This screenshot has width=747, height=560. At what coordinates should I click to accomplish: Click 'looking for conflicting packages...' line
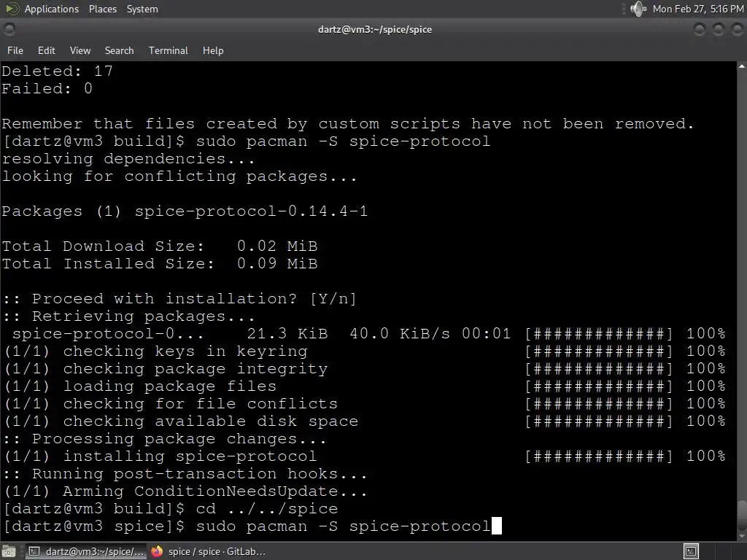(179, 176)
